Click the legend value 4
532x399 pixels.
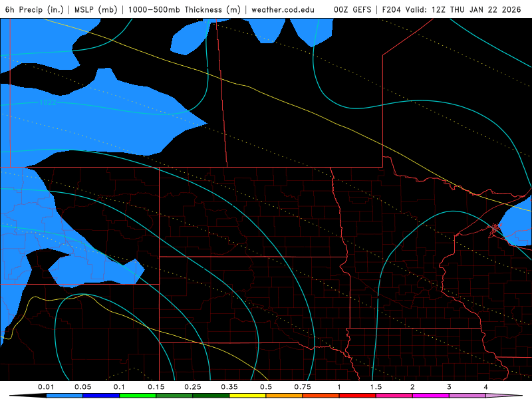click(486, 387)
